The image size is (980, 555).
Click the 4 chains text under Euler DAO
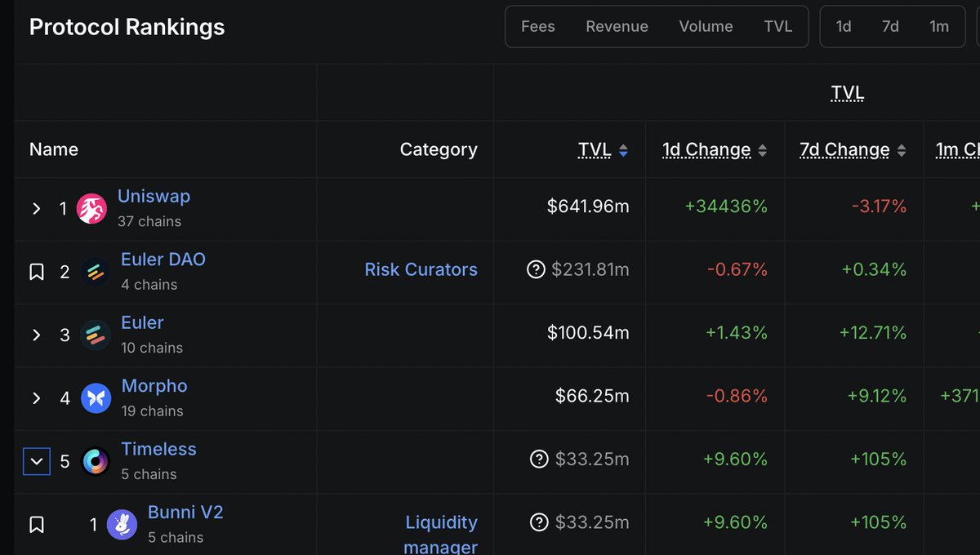149,285
